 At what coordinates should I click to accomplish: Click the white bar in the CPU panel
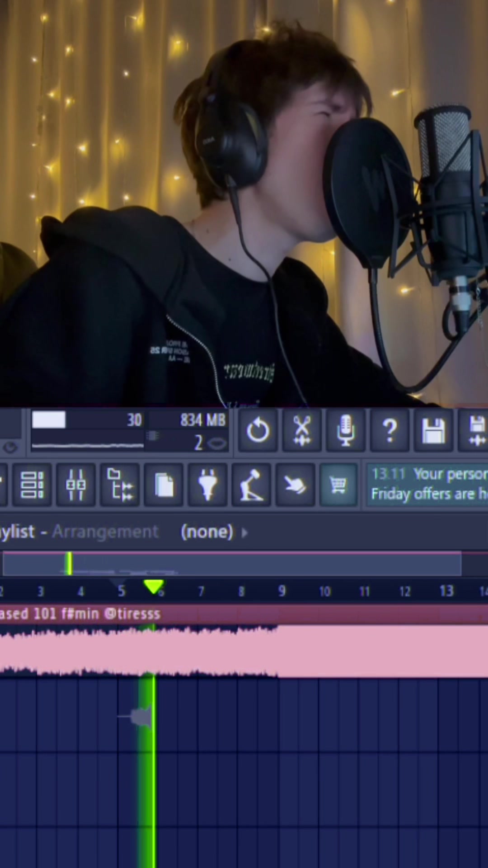[x=49, y=420]
